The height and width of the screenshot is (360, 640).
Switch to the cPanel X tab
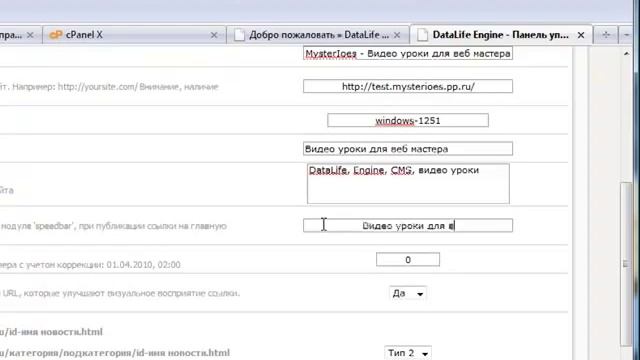[x=134, y=35]
